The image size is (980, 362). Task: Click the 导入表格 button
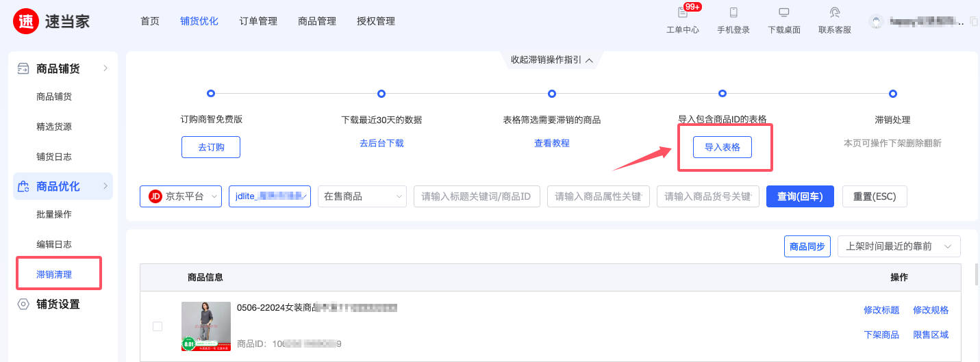(723, 147)
